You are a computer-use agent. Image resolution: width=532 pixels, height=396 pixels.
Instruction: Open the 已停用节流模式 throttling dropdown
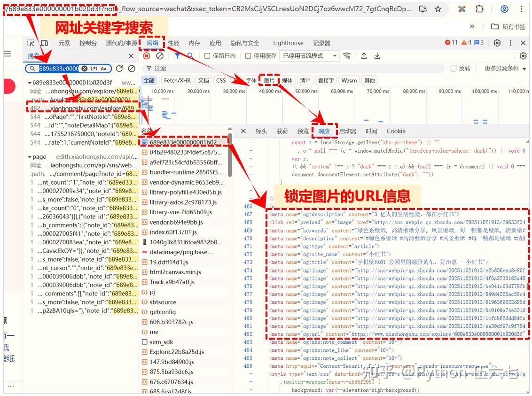click(x=309, y=56)
